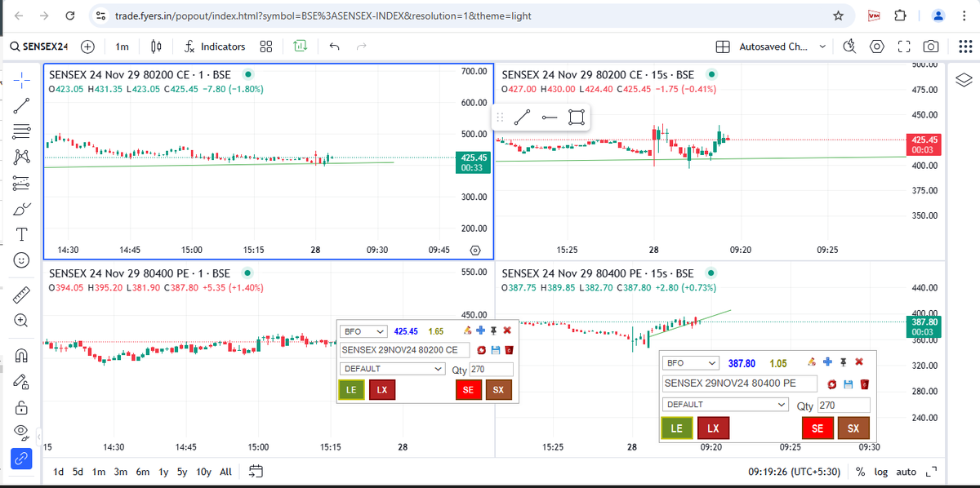Toggle lock all drawing tools padlock icon

point(22,406)
